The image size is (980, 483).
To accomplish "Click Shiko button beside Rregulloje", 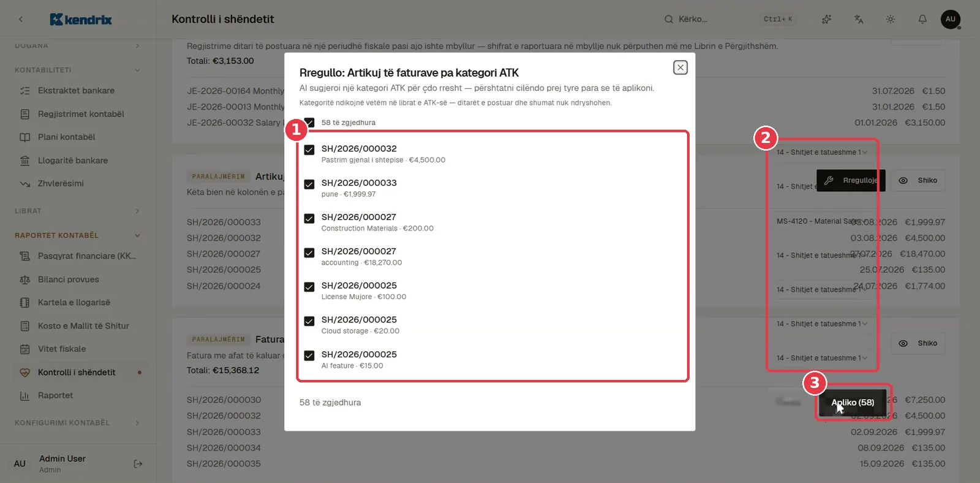I will click(x=918, y=180).
